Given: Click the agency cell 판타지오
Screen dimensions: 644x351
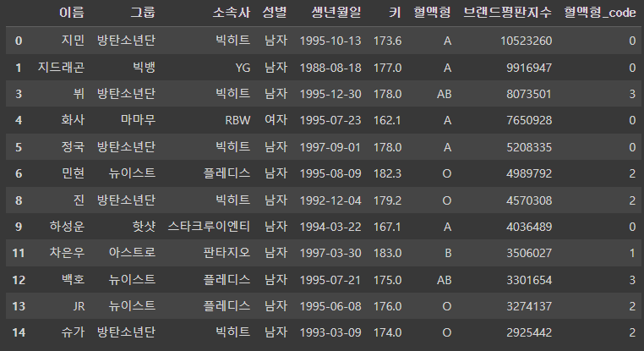Looking at the screenshot, I should (x=226, y=252).
